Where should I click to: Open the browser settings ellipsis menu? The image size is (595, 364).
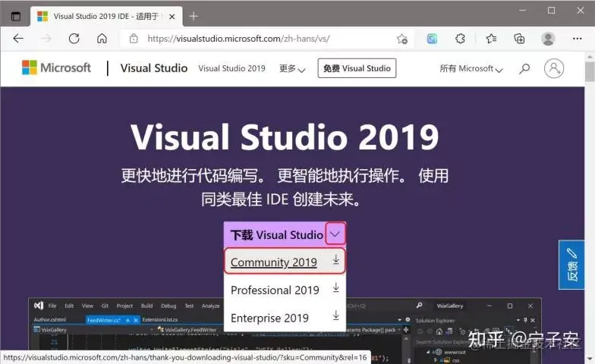point(577,38)
